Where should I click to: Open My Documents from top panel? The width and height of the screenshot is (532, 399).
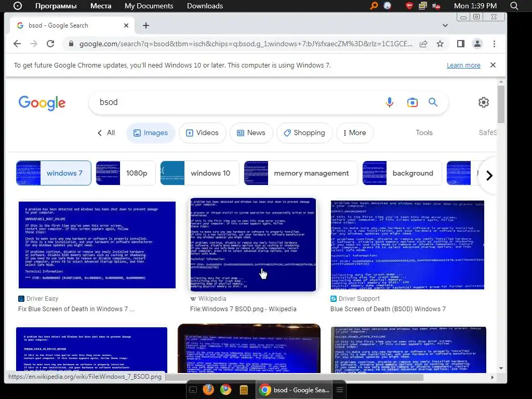(x=149, y=6)
